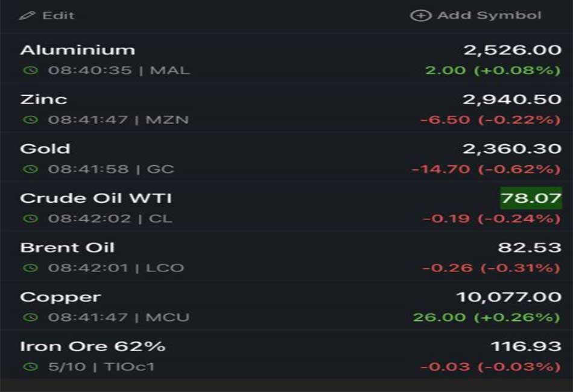Click the highlighted 78.07 Crude Oil price
Image resolution: width=573 pixels, height=392 pixels.
coord(531,198)
